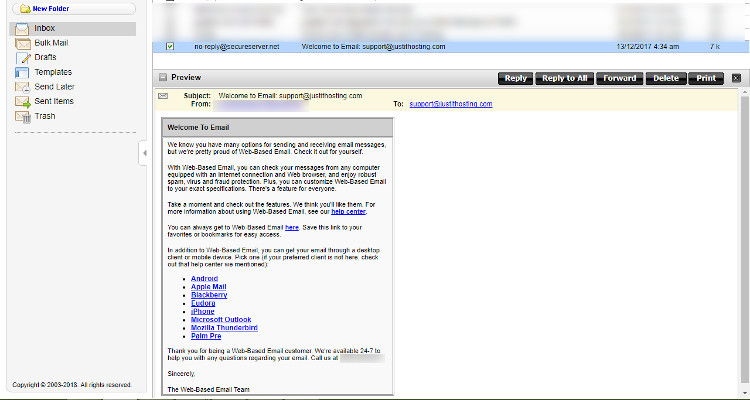750x400 pixels.
Task: Click the Preview pane title
Action: point(186,77)
